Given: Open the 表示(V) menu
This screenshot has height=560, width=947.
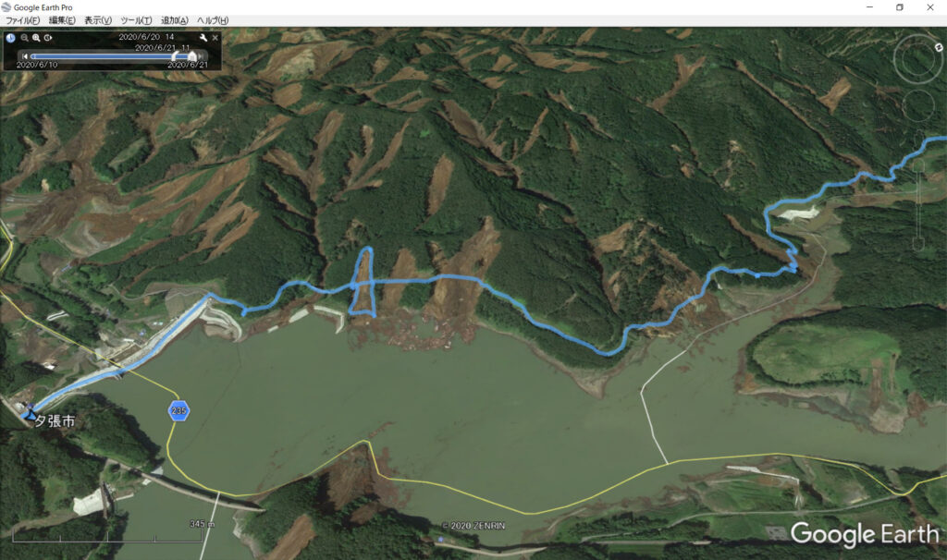Looking at the screenshot, I should pyautogui.click(x=98, y=20).
